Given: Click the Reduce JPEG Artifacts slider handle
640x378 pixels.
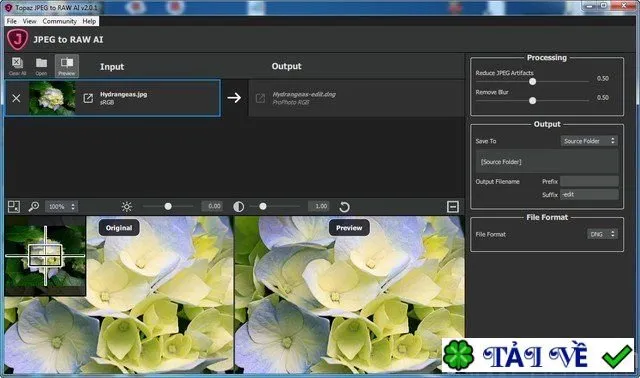Looking at the screenshot, I should tap(532, 82).
